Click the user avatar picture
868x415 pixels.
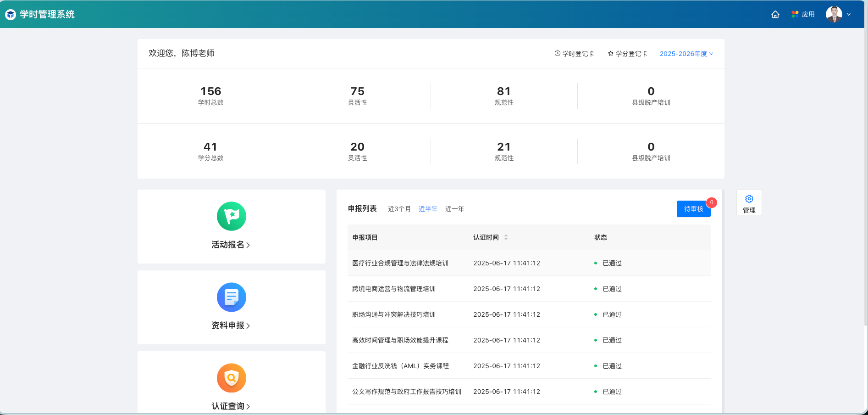(834, 14)
